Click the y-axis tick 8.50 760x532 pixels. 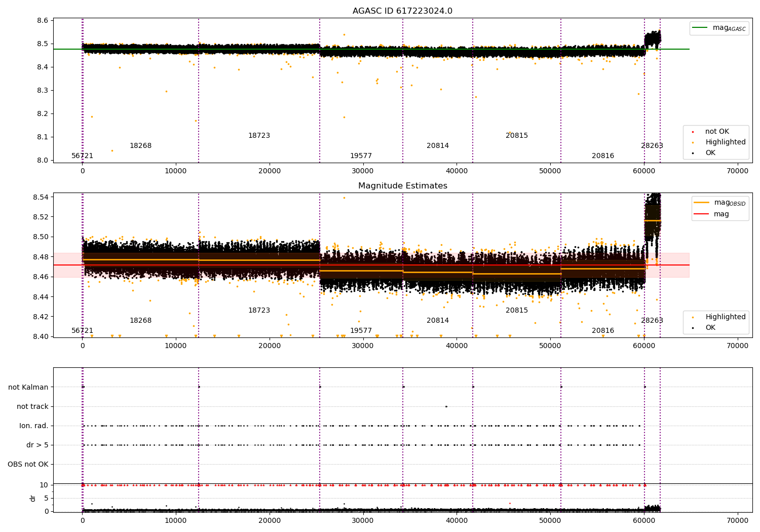[41, 237]
